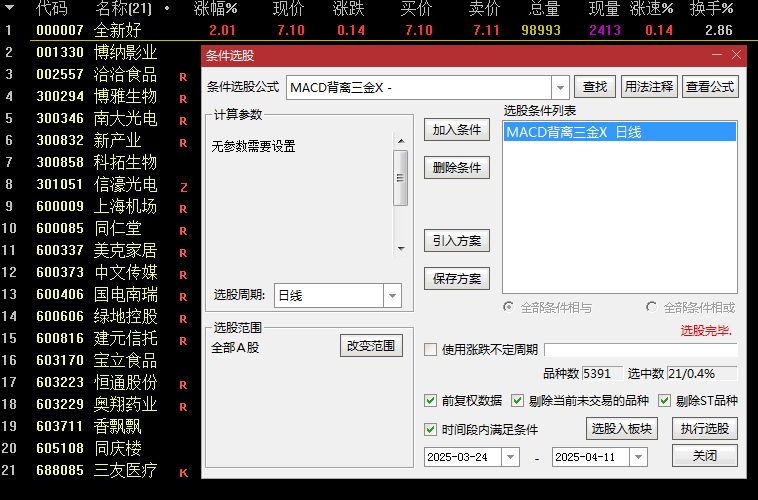Minimize the 条件选股 dialog
This screenshot has height=500, width=758.
717,55
